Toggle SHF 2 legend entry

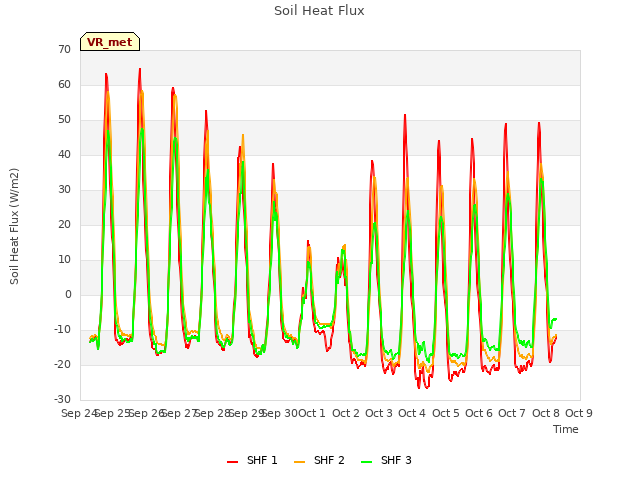pyautogui.click(x=319, y=461)
